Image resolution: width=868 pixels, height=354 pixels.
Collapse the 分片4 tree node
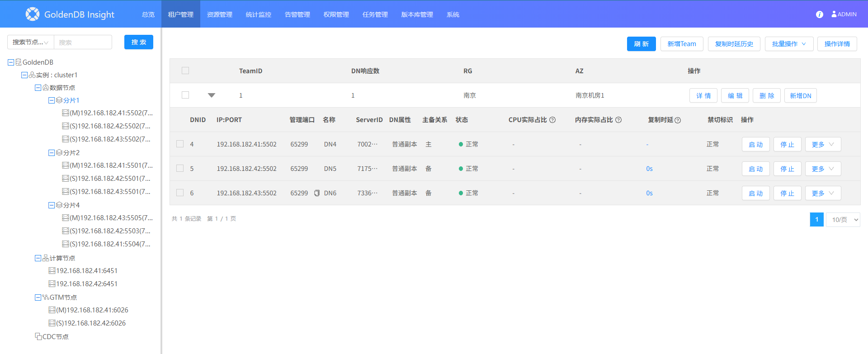coord(52,205)
